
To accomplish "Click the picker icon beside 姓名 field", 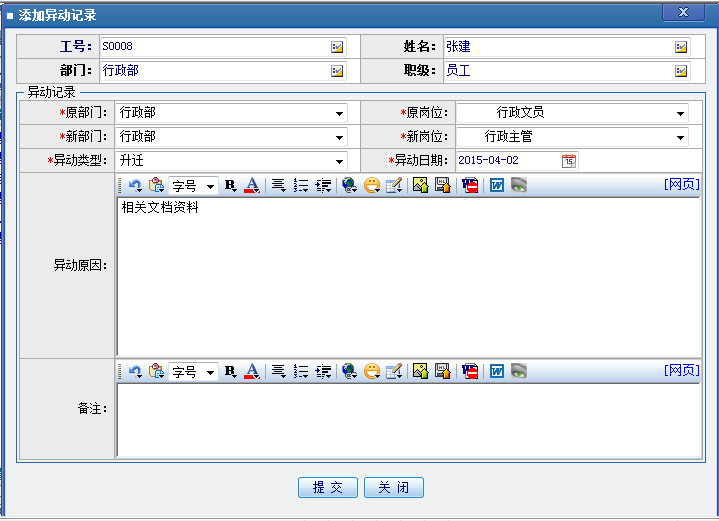I will (x=681, y=47).
